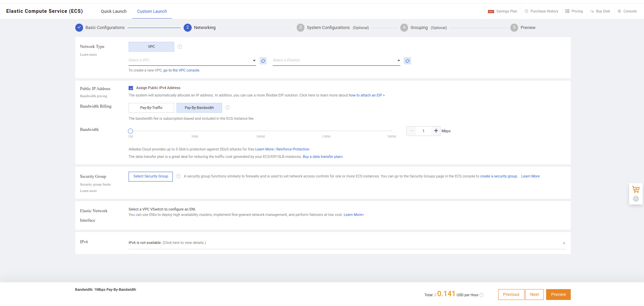Image resolution: width=644 pixels, height=306 pixels.
Task: Click the Console gear icon
Action: 619,11
